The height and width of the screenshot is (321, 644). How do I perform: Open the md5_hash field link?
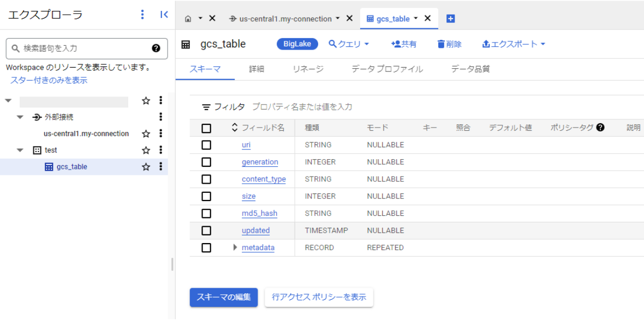pos(260,214)
